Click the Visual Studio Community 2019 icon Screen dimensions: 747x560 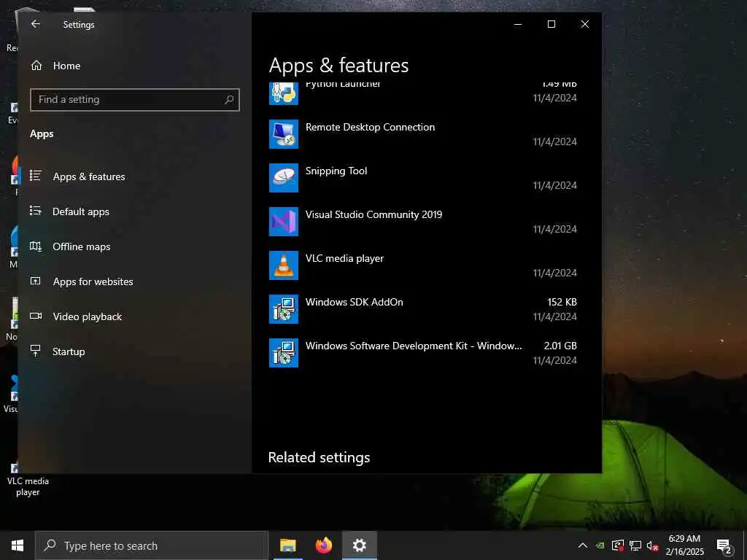click(x=284, y=222)
